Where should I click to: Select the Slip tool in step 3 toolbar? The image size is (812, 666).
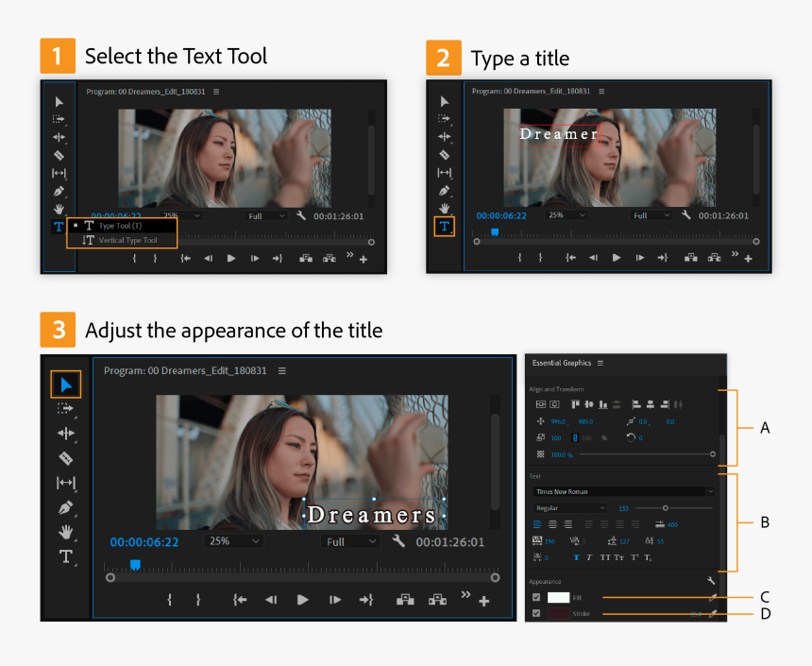66,483
